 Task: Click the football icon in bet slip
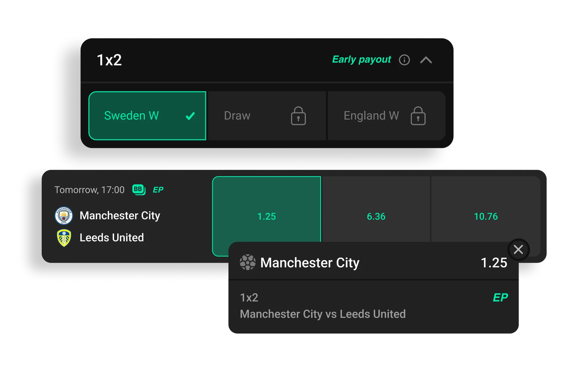point(247,262)
